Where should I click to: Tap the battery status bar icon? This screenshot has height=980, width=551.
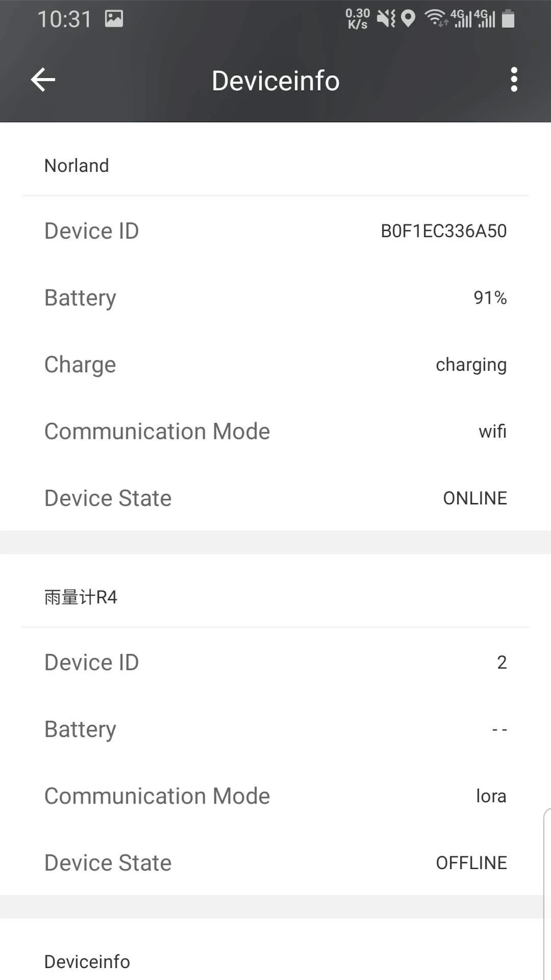[508, 19]
